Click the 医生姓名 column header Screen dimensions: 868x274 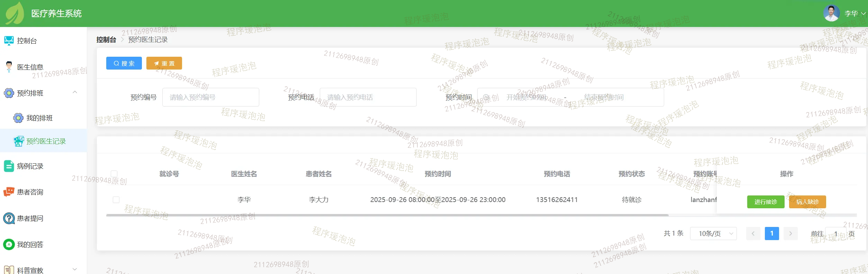[244, 174]
